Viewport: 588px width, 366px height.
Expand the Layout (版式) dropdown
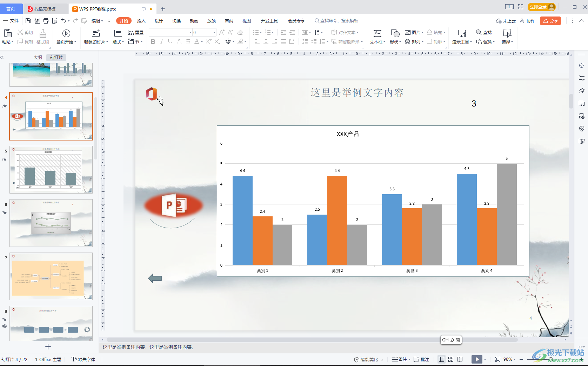(x=123, y=42)
